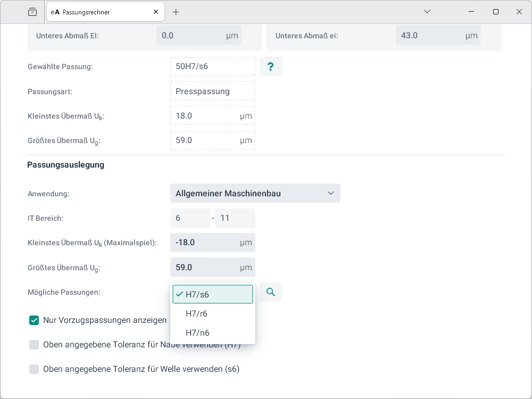The image size is (532, 399).
Task: Open a new tab with plus icon
Action: (x=176, y=12)
